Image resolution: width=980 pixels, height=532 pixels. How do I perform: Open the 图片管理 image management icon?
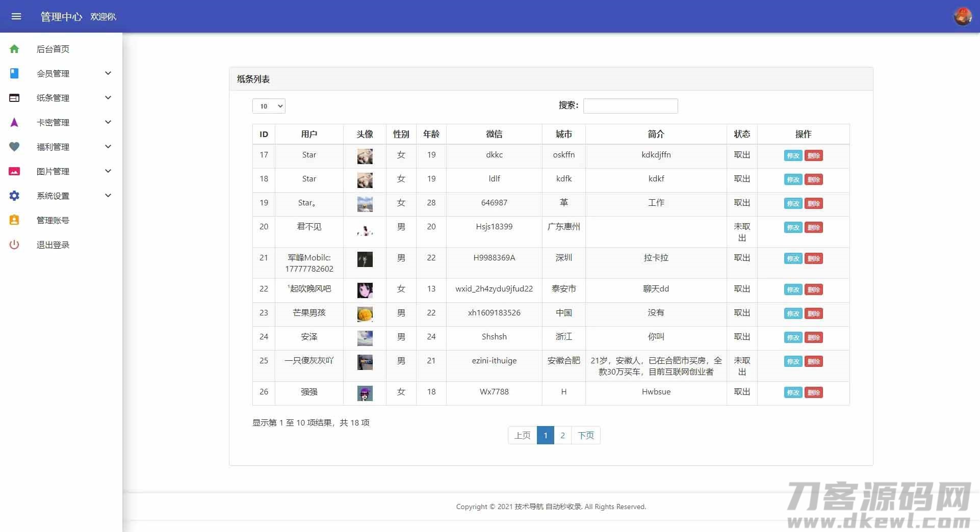tap(14, 171)
